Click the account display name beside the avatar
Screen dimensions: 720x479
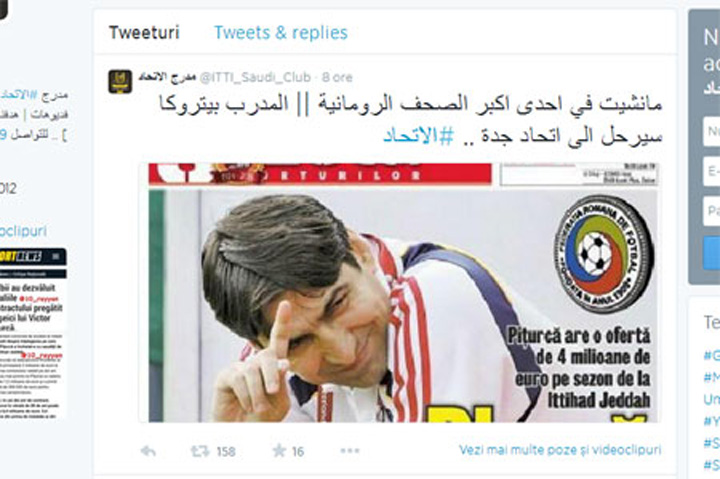click(x=168, y=77)
